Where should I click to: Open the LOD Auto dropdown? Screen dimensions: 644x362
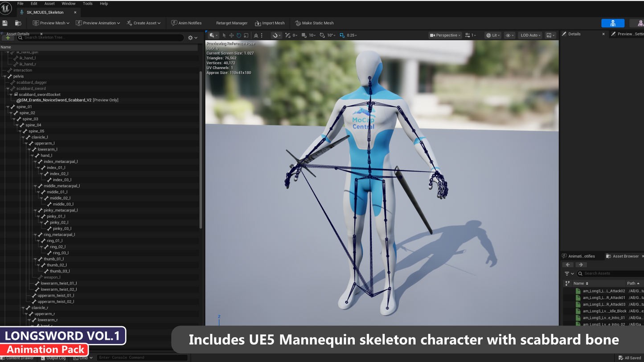[530, 35]
